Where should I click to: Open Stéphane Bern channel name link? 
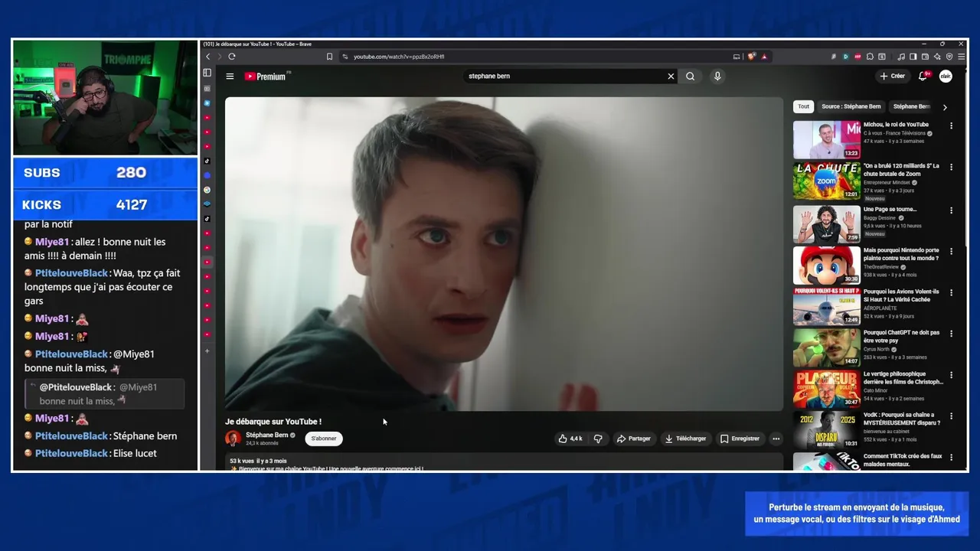266,435
